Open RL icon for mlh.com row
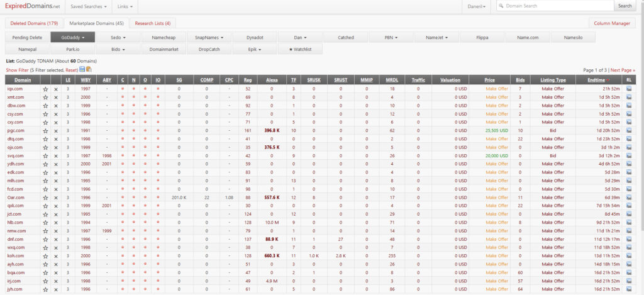Viewport: 644px width, 295px height. click(x=629, y=181)
